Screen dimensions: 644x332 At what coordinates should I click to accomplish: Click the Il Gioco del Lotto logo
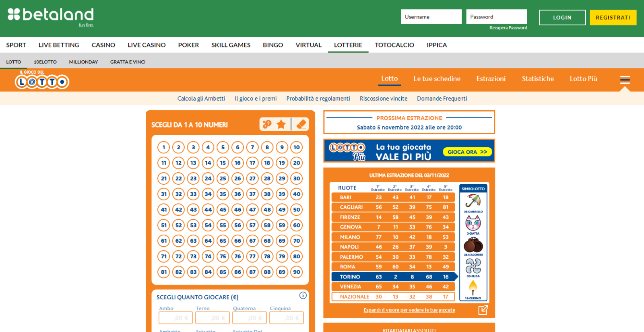[42, 80]
